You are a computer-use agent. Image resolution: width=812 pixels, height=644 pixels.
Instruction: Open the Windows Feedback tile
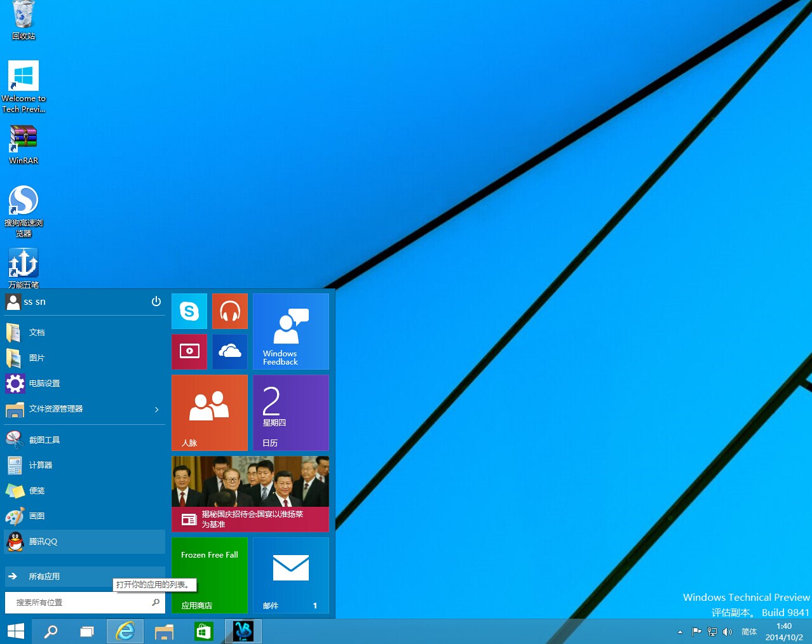291,331
